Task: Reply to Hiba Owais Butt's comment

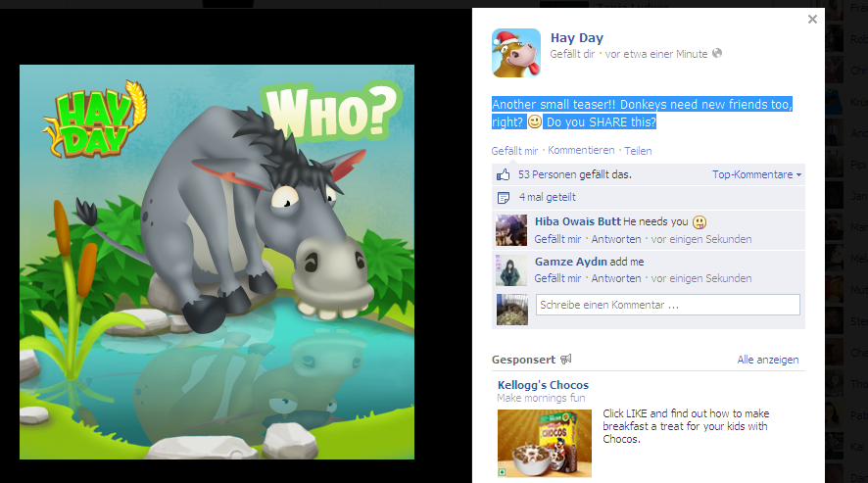Action: click(x=616, y=239)
